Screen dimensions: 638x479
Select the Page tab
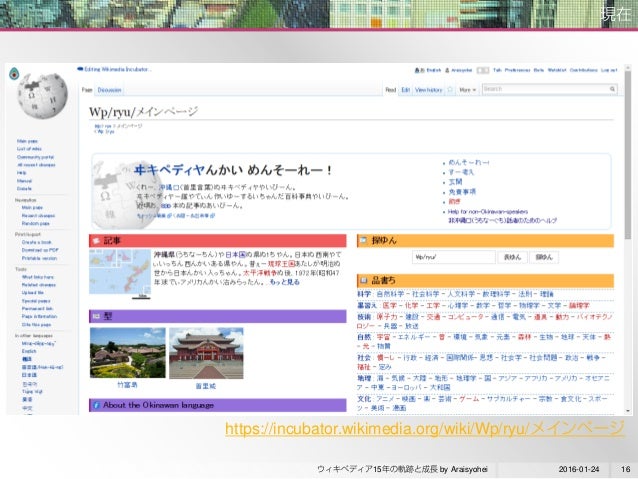point(87,90)
